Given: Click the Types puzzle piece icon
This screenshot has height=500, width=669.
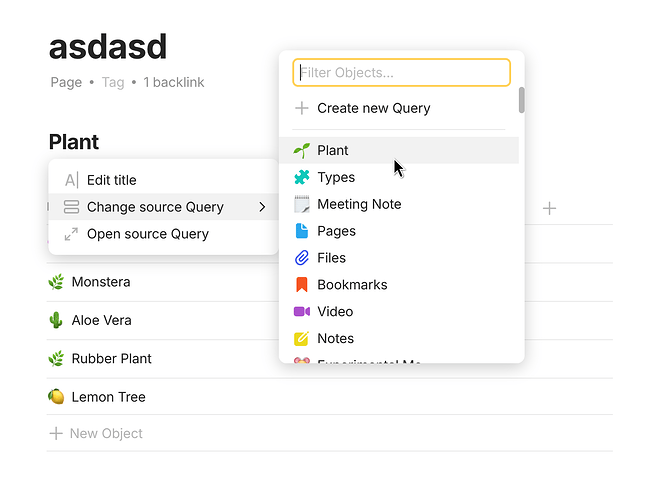Looking at the screenshot, I should (302, 177).
